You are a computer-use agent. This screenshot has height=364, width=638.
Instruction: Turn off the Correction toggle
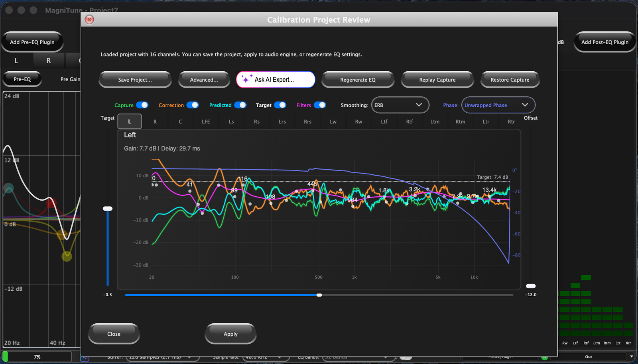(193, 105)
